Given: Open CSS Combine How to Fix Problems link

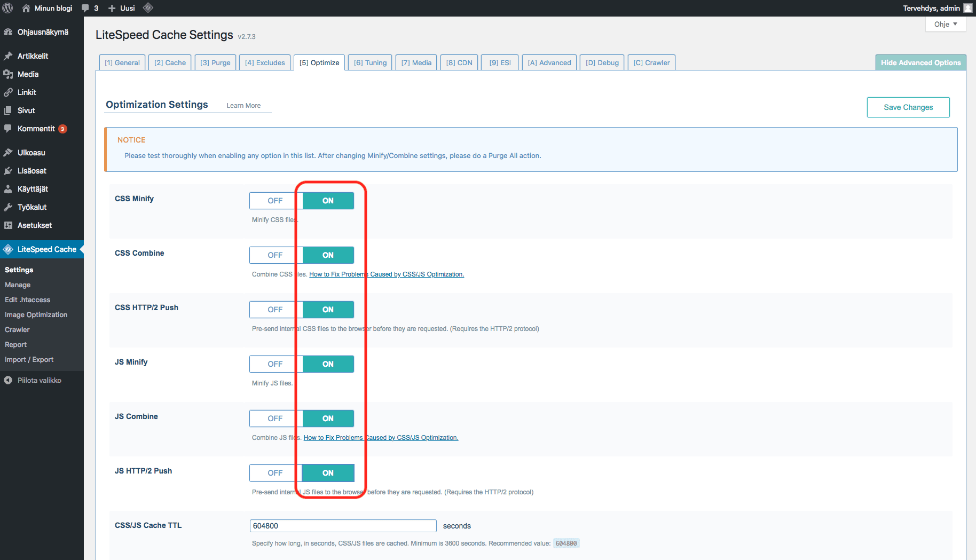Looking at the screenshot, I should [x=387, y=274].
